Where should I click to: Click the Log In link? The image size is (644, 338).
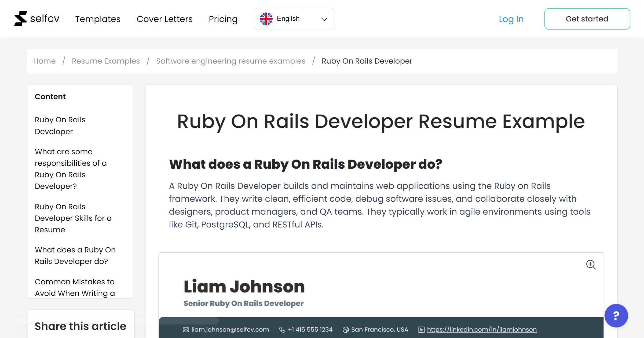pyautogui.click(x=511, y=19)
